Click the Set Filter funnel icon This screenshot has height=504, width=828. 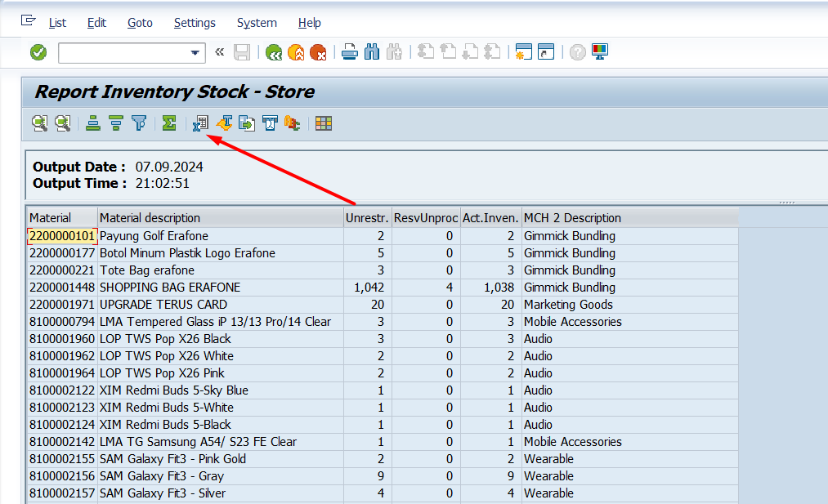coord(139,123)
